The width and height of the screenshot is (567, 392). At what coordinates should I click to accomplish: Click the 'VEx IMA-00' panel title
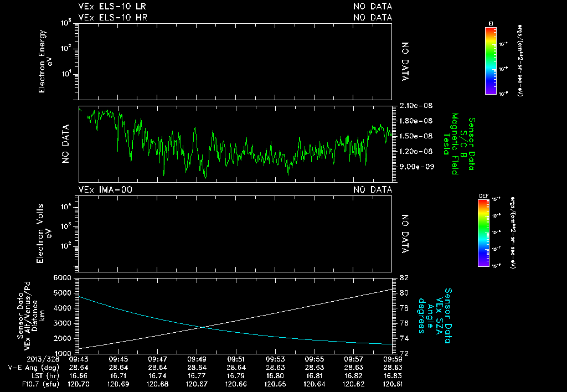105,190
